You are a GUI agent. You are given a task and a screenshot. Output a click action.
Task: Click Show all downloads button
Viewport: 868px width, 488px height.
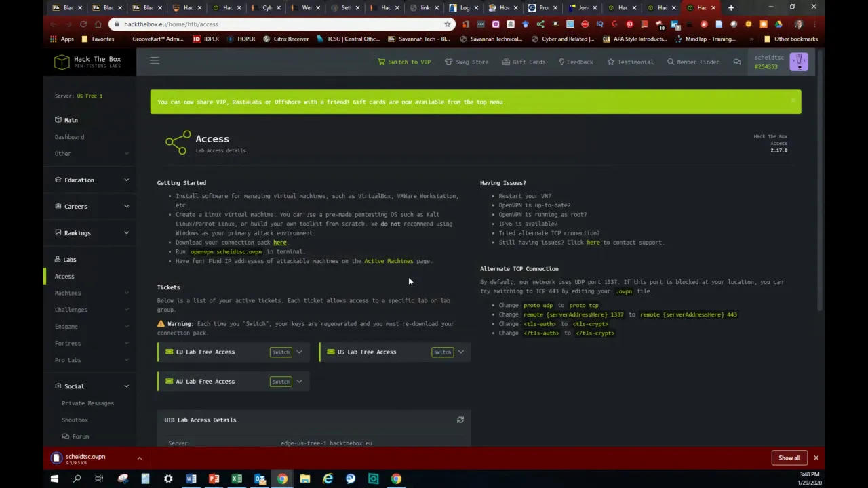[789, 458]
